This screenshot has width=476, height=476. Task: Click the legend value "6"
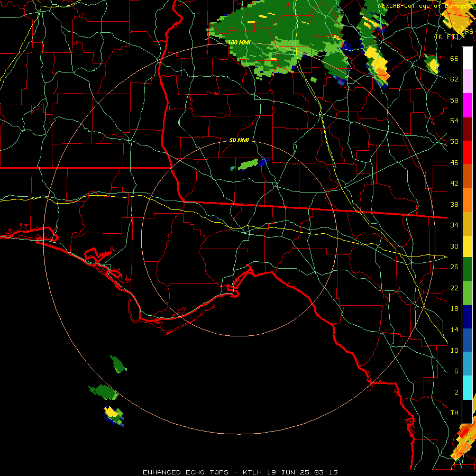point(456,371)
